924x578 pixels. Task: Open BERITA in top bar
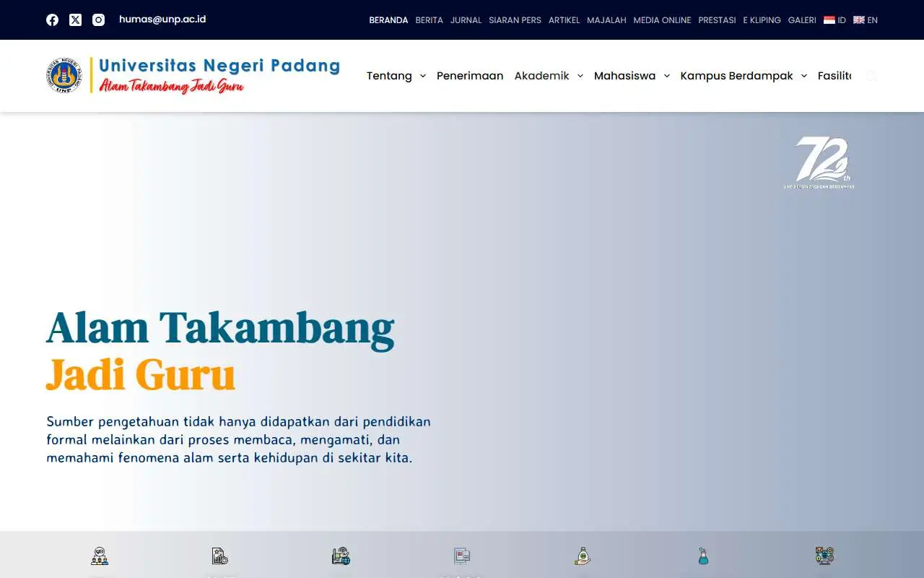[x=429, y=20]
